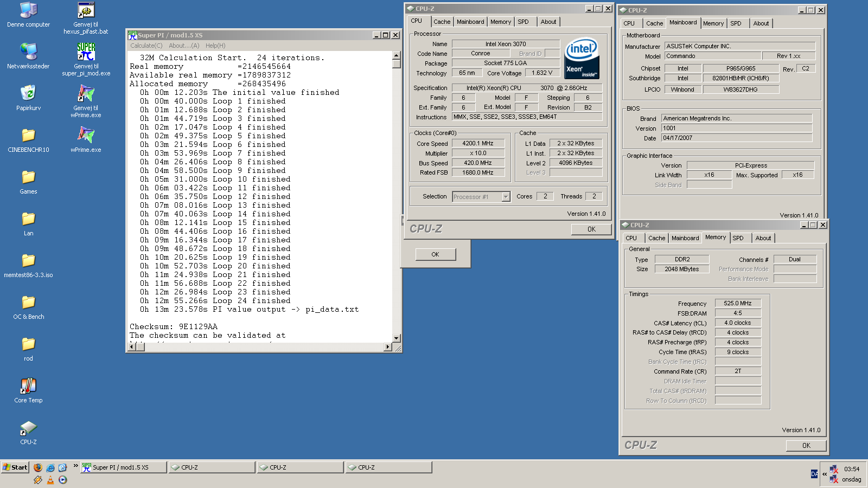The height and width of the screenshot is (488, 868).
Task: Open About...(A) menu in Super PI
Action: [184, 46]
